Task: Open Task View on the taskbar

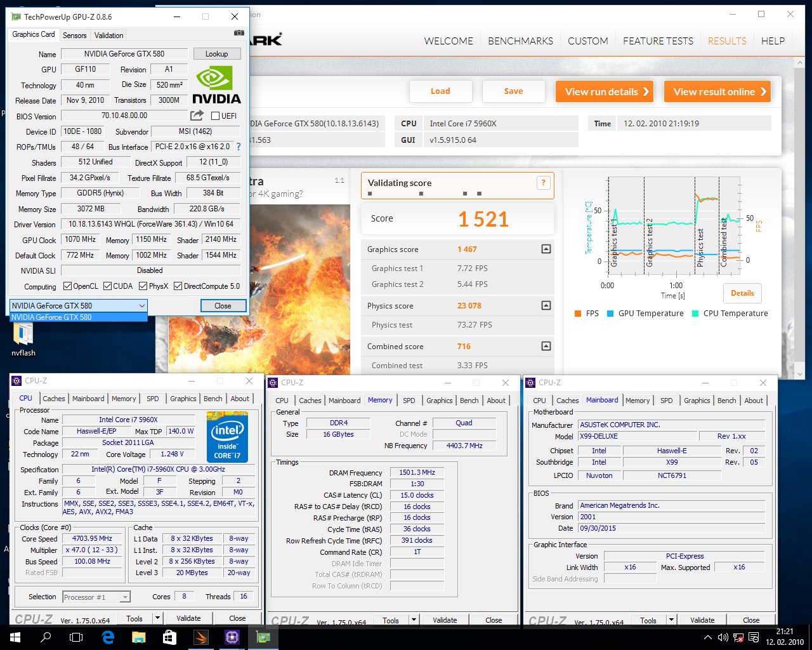Action: 76,637
